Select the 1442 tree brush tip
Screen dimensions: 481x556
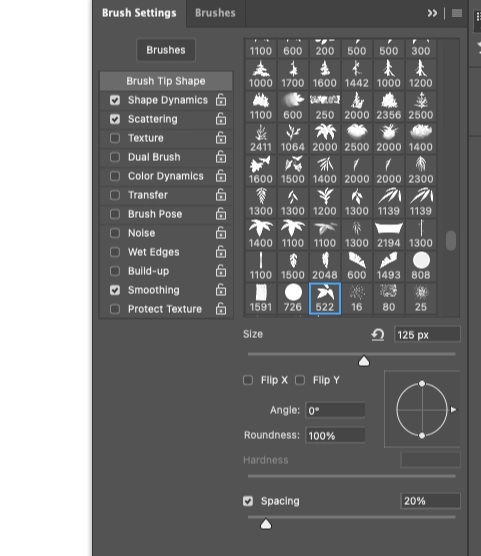[x=357, y=74]
